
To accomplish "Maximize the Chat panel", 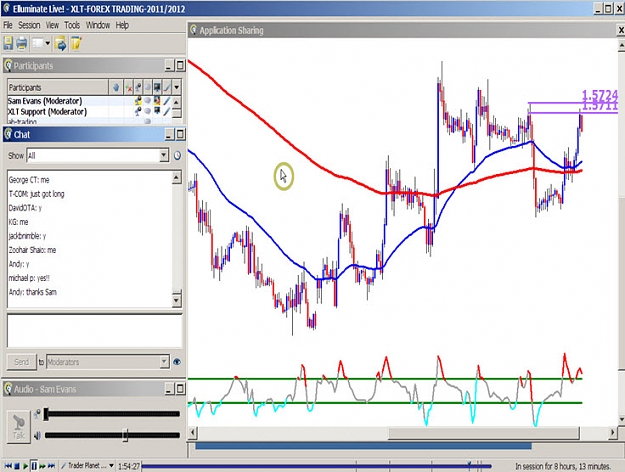I will 180,134.
